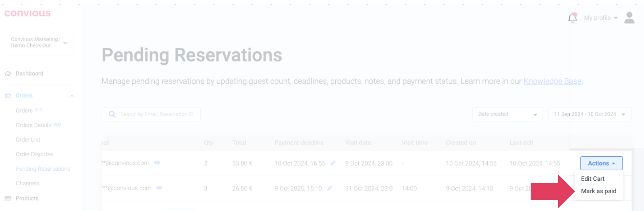This screenshot has height=211, width=644.
Task: Edit payment deadline 9 Oct 2025 pencil
Action: (329, 188)
